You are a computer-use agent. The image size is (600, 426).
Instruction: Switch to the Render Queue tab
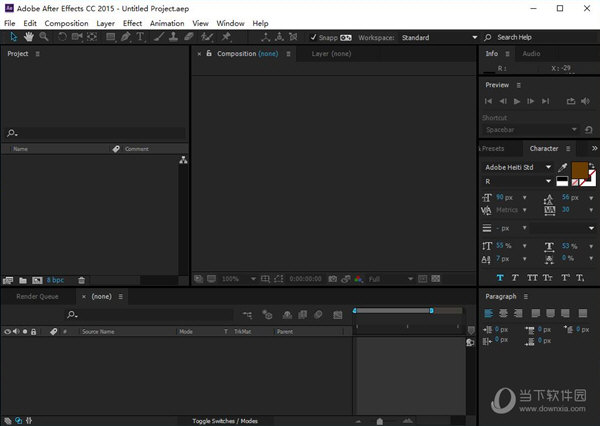pyautogui.click(x=38, y=296)
